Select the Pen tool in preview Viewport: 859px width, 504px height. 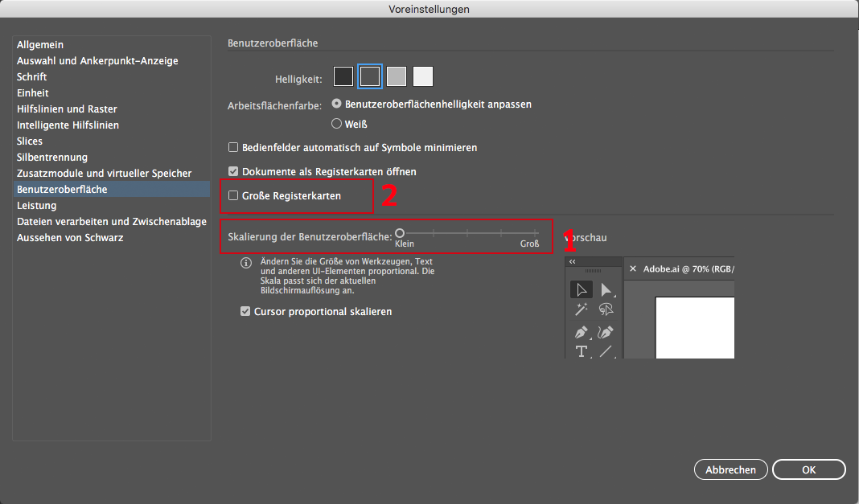pyautogui.click(x=582, y=332)
